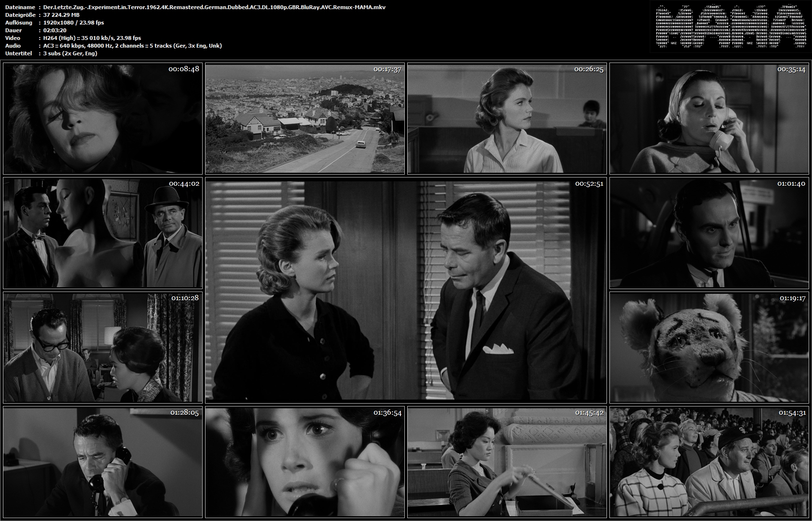Click the Dateigröße label
The image size is (812, 521).
(x=20, y=15)
